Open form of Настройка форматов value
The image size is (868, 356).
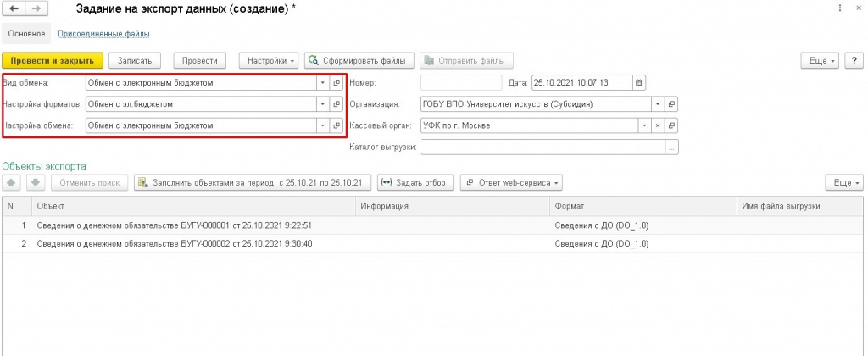pos(337,104)
